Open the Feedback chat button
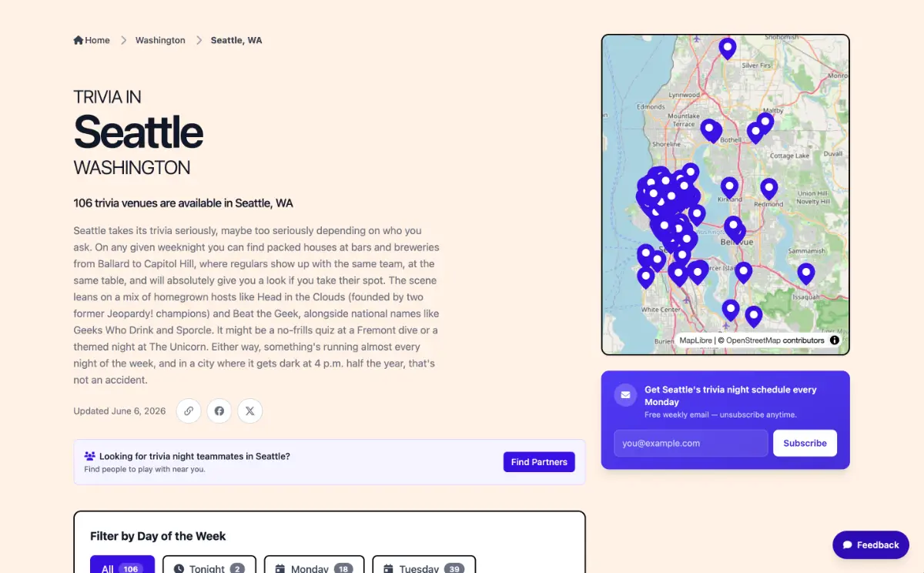Viewport: 924px width, 573px height. pyautogui.click(x=871, y=545)
